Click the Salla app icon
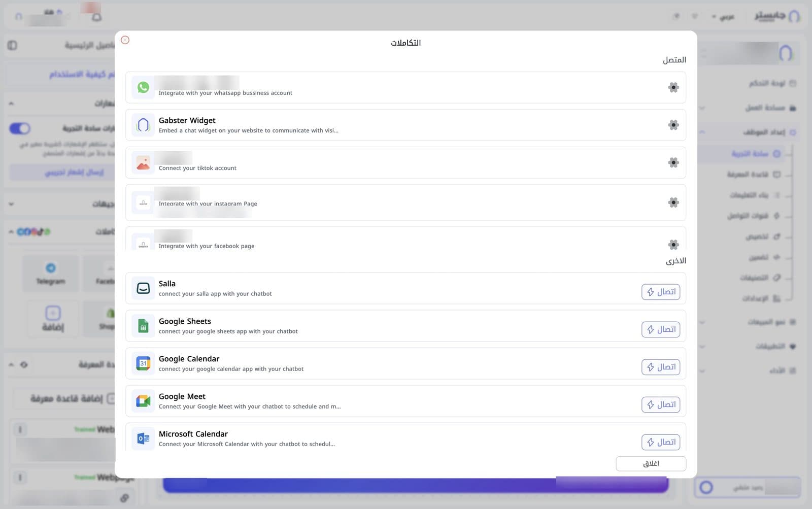 [x=143, y=288]
